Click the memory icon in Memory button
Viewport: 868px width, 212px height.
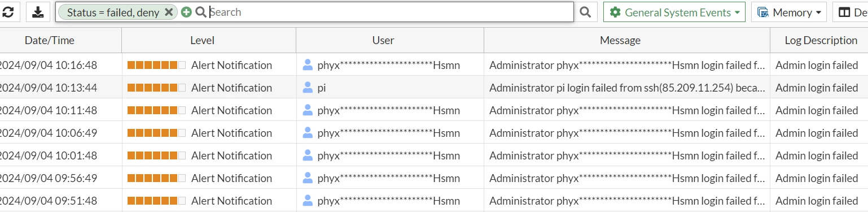[762, 12]
